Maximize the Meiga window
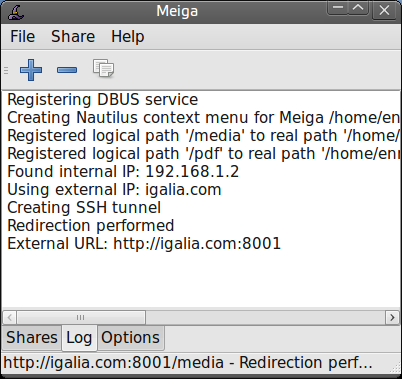The width and height of the screenshot is (402, 379). [358, 8]
